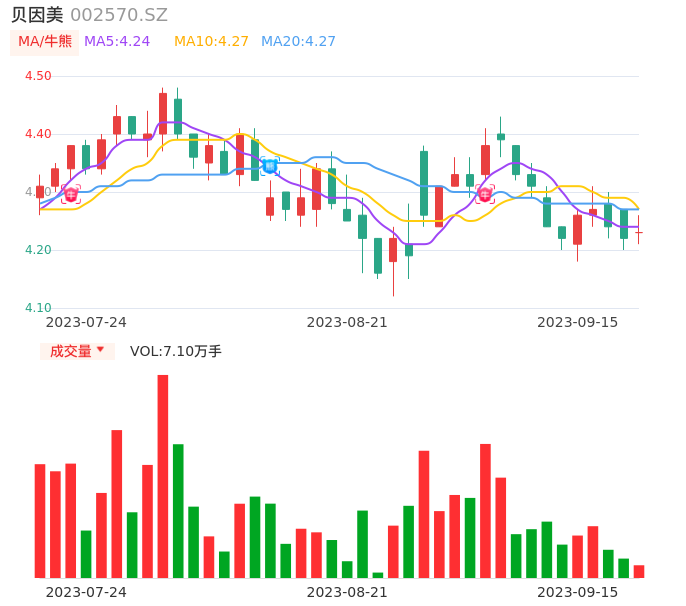Click the last red candlestick cross marker
Viewport: 686px width, 606px height.
pos(639,232)
